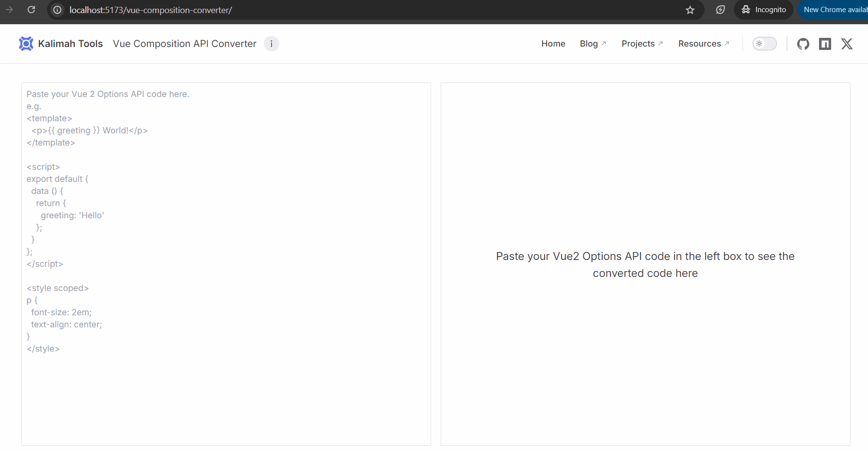The width and height of the screenshot is (868, 452).
Task: Open the Projects external link
Action: (x=643, y=44)
